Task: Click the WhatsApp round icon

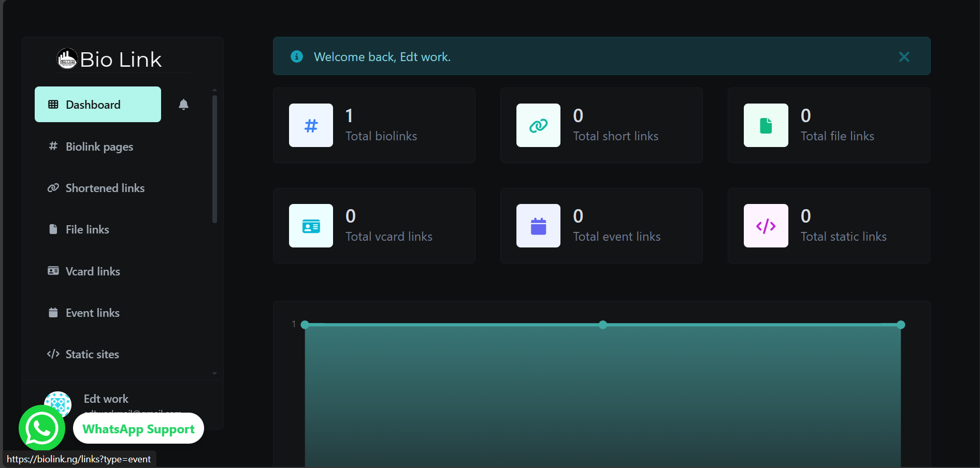Action: pos(42,428)
